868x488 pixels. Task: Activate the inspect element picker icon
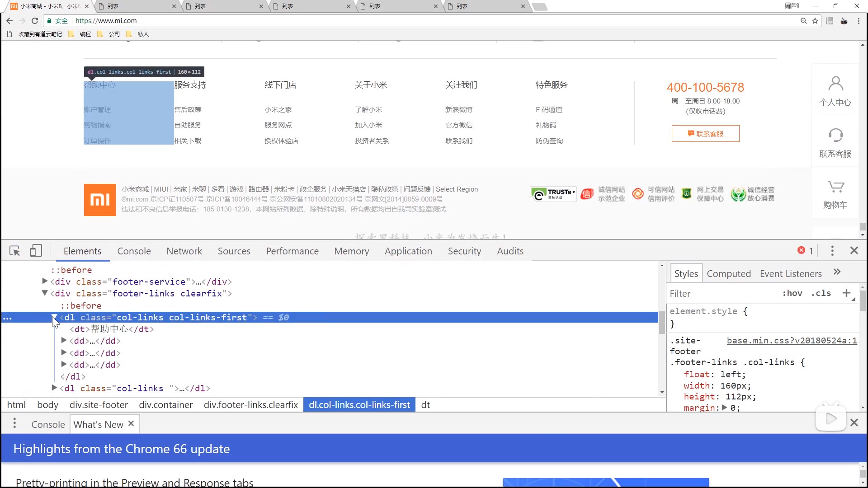pos(15,251)
